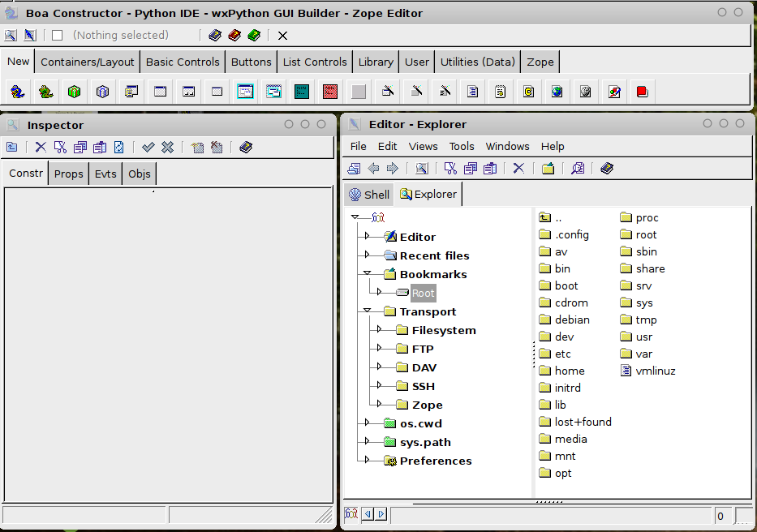
Task: Paste using the clipboard icon in Editor toolbar
Action: click(492, 168)
